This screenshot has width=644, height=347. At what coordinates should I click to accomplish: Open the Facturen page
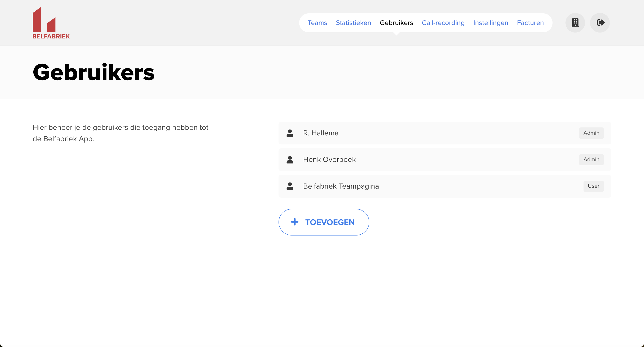click(530, 23)
